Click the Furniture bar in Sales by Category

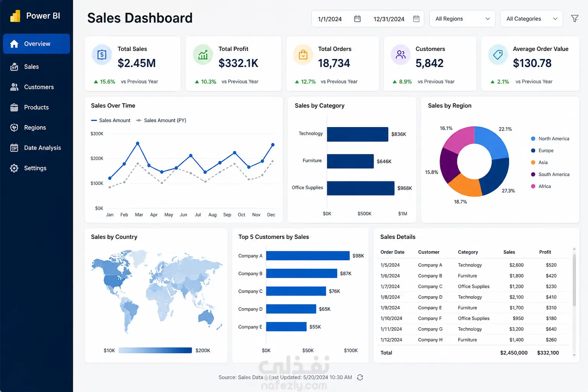tap(350, 161)
